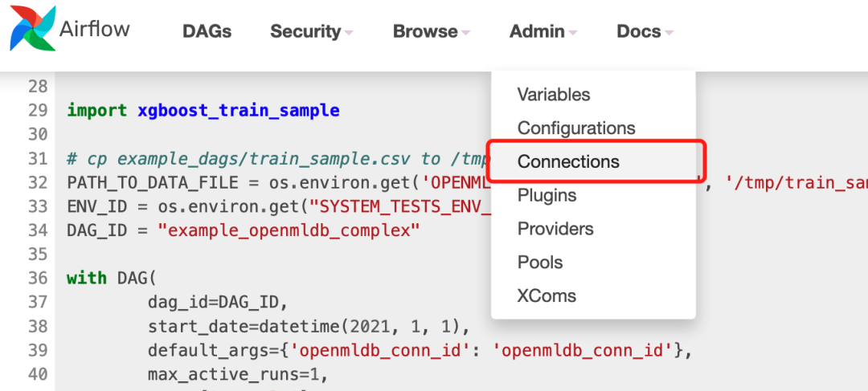Expand the Security dropdown caret
Viewport: 868px width, 391px height.
[x=349, y=33]
